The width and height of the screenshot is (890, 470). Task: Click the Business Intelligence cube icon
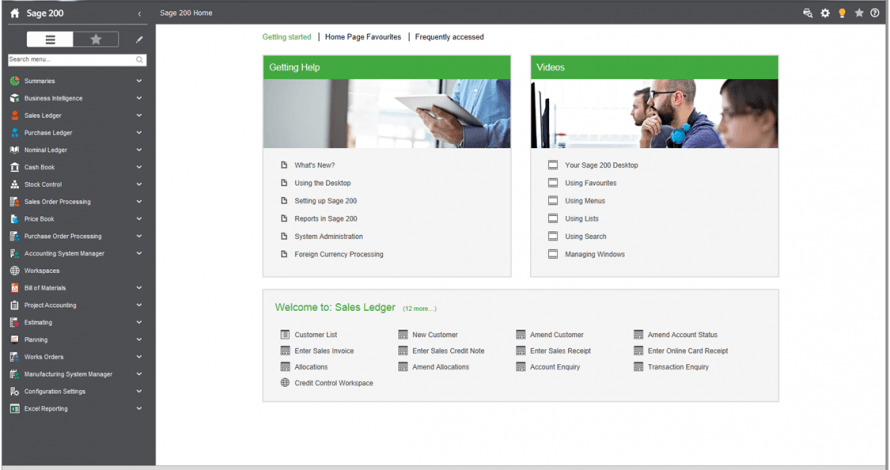15,98
